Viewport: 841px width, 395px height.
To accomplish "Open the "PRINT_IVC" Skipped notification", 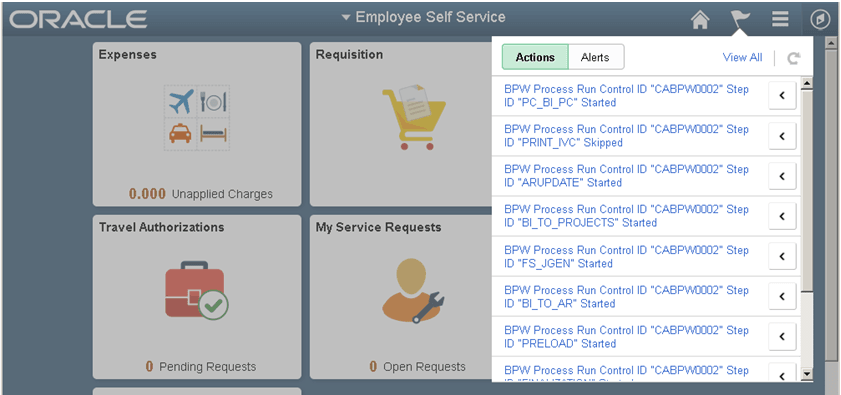I will [626, 136].
